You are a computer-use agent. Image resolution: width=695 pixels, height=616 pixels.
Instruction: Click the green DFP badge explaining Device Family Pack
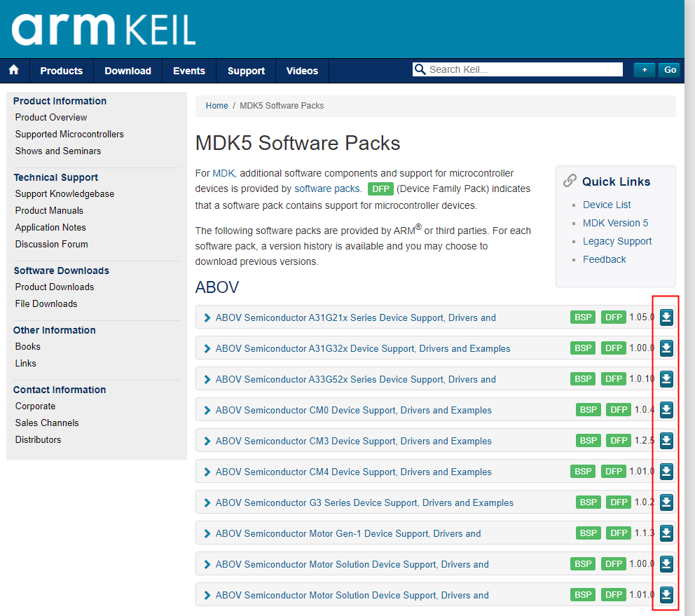pos(380,189)
